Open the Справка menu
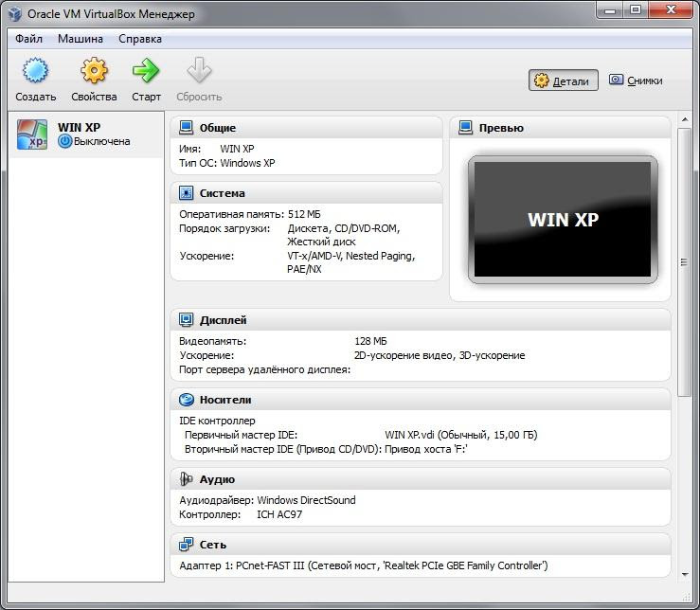The image size is (700, 610). (140, 39)
